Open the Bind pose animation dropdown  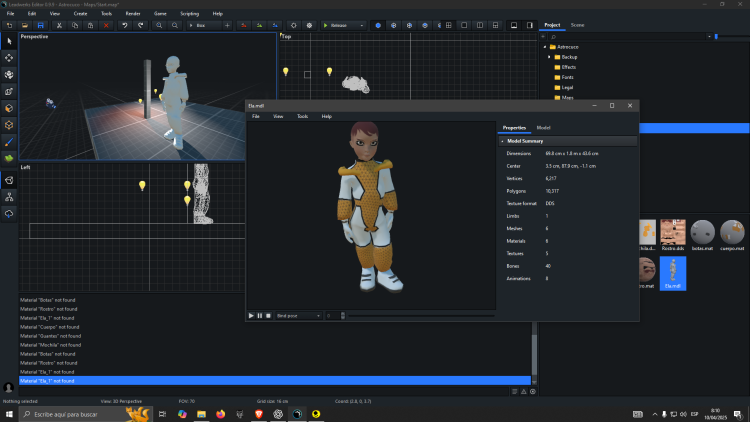coord(297,315)
